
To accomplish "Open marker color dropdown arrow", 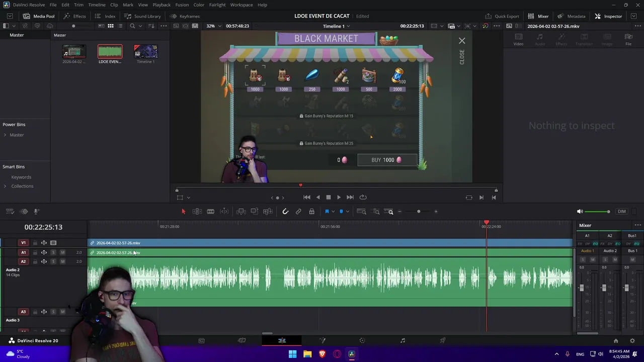I will [347, 212].
